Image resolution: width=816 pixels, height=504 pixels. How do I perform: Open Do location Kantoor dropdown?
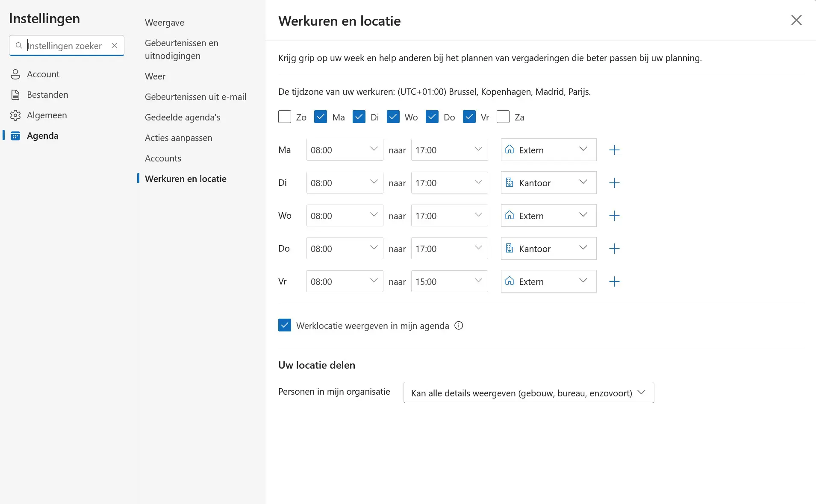coord(548,248)
